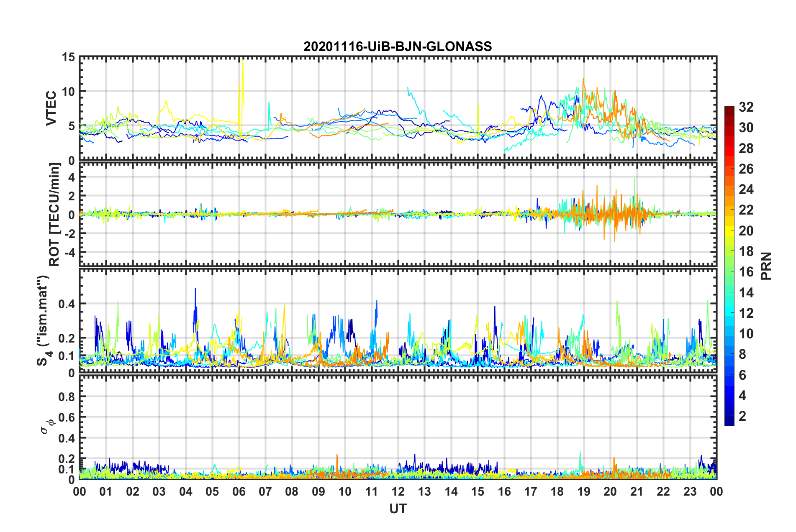This screenshot has height=532, width=796.
Task: Click colorbar tick label 26
Action: (746, 169)
